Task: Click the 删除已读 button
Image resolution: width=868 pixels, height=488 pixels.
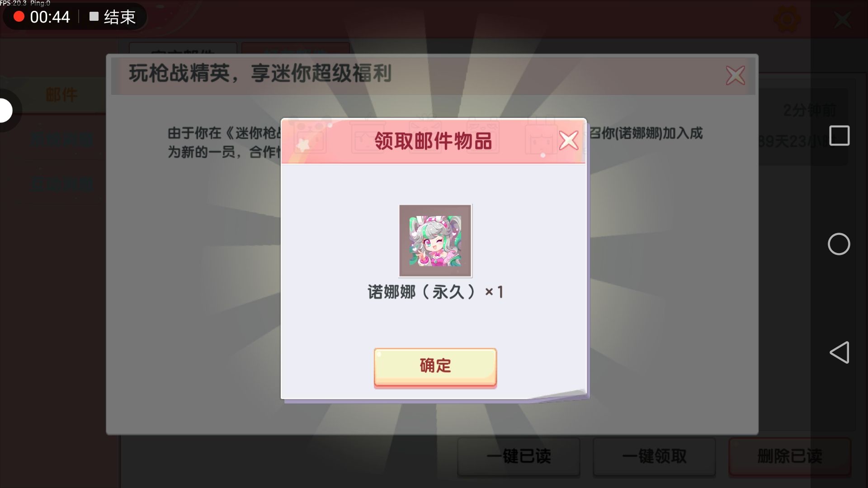Action: (x=790, y=456)
